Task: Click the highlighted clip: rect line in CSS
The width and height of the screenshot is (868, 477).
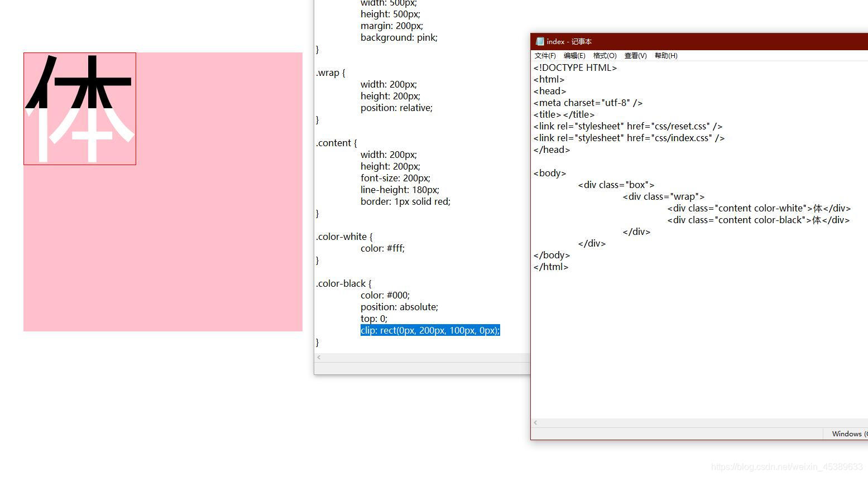Action: click(x=430, y=330)
